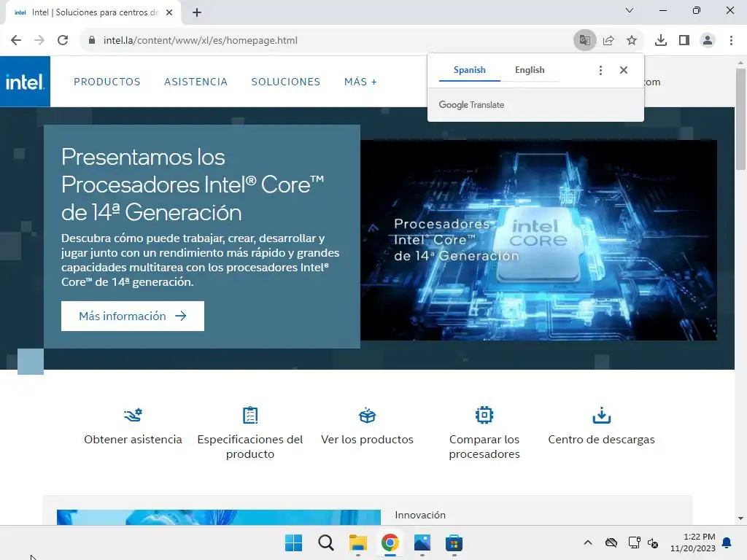This screenshot has height=560, width=747.
Task: Open a new browser tab
Action: click(x=197, y=12)
